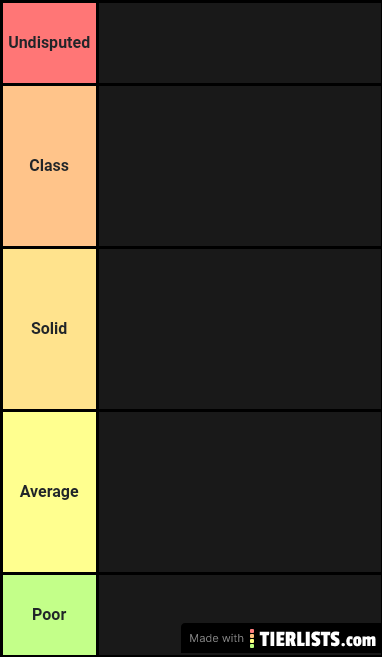The image size is (382, 657).
Task: Select the Undisputed tier label
Action: [49, 43]
